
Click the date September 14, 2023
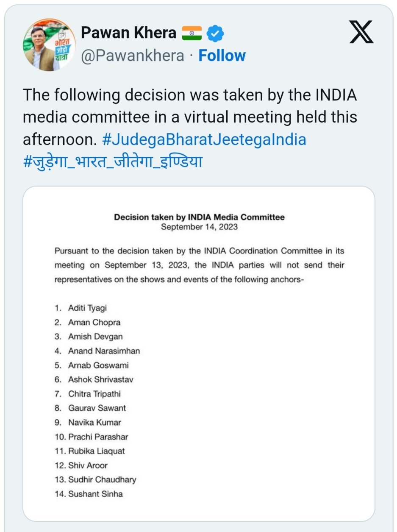pyautogui.click(x=199, y=227)
